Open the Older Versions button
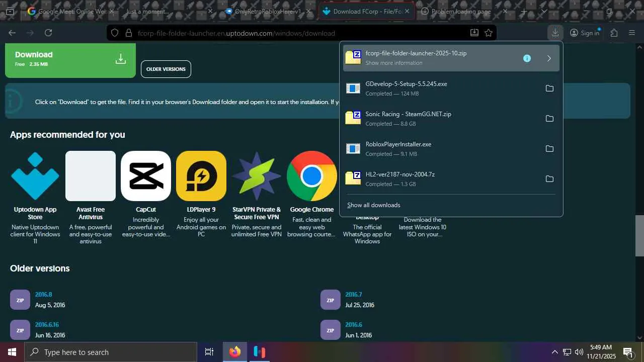Viewport: 644px width, 362px height. point(166,69)
